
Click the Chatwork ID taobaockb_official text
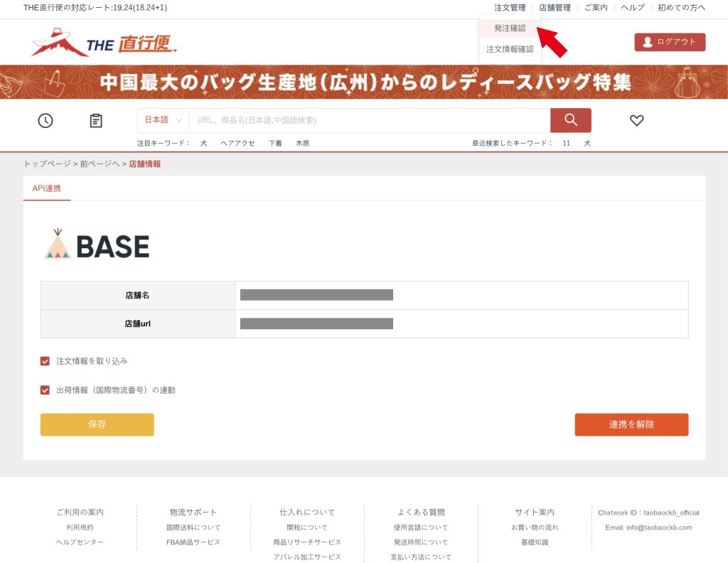(x=648, y=513)
